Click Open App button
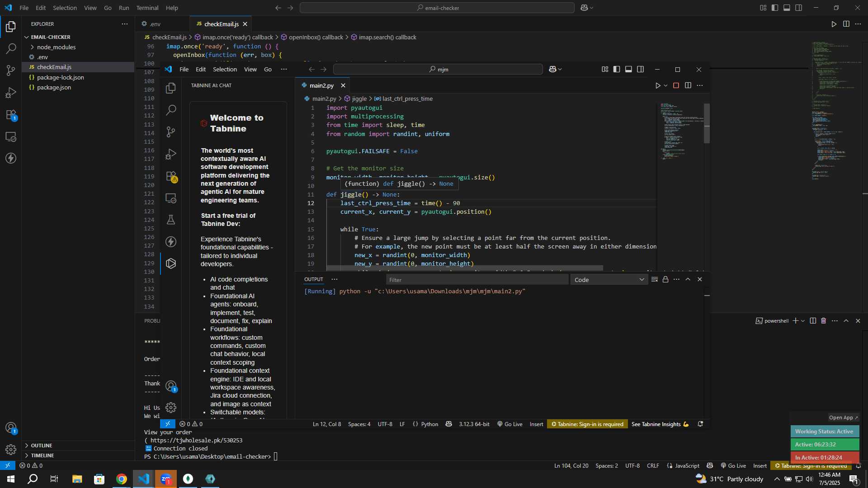 tap(844, 418)
